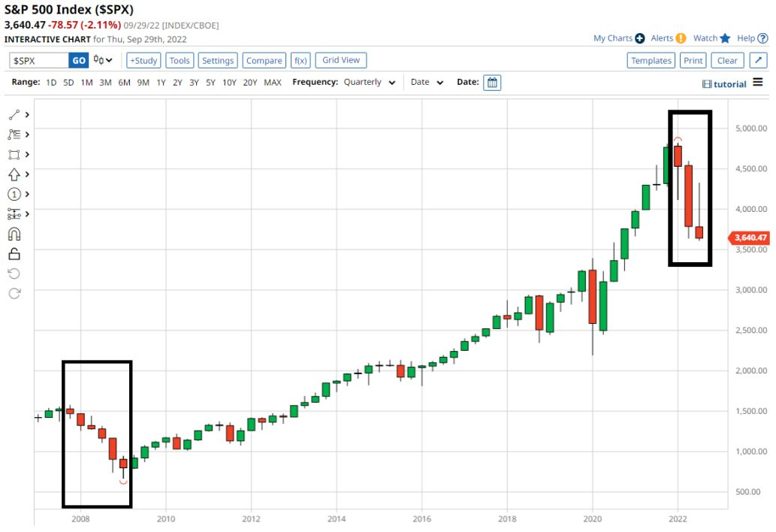Viewport: 776px width, 532px height.
Task: Set range to 1Y
Action: click(161, 83)
